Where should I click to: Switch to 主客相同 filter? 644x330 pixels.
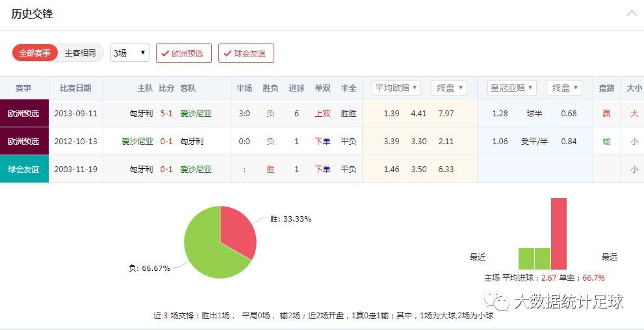pyautogui.click(x=80, y=53)
